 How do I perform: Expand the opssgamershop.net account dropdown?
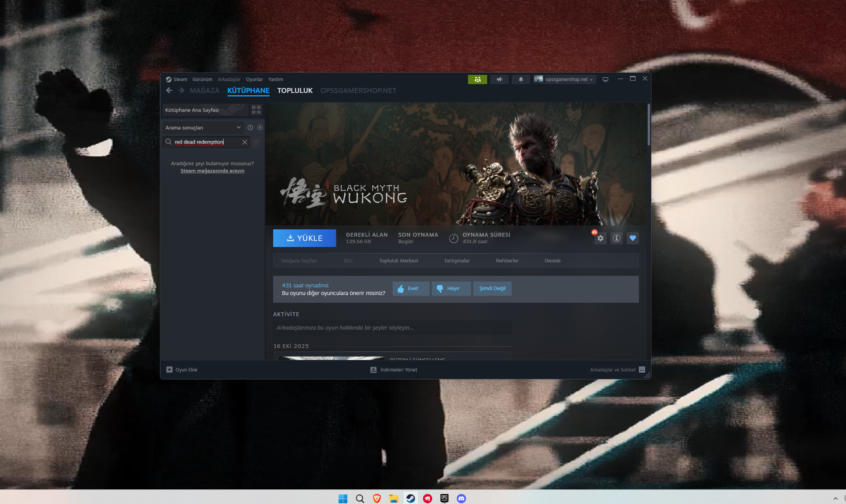565,80
